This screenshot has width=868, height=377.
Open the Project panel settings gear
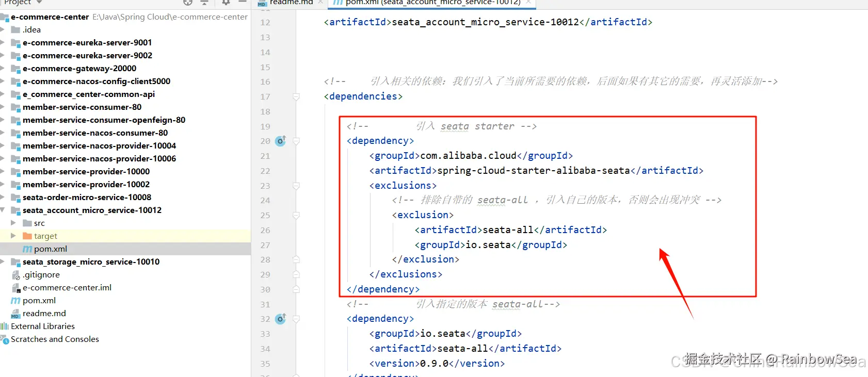226,2
